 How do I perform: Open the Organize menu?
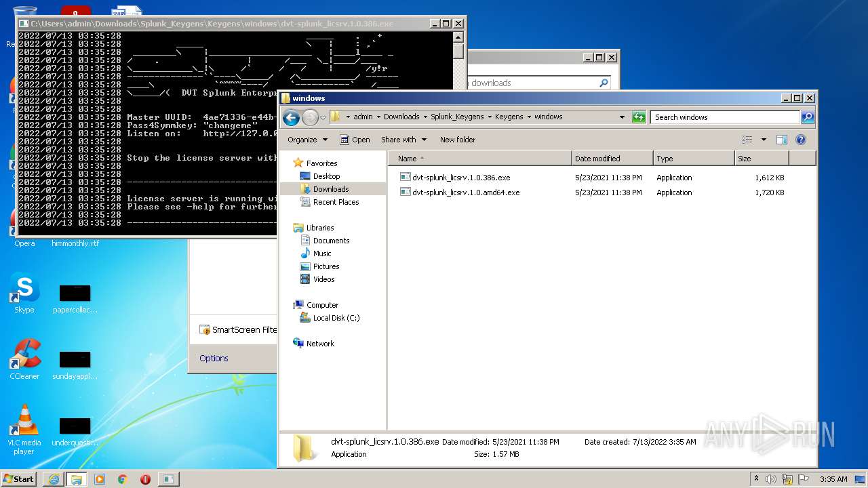307,140
